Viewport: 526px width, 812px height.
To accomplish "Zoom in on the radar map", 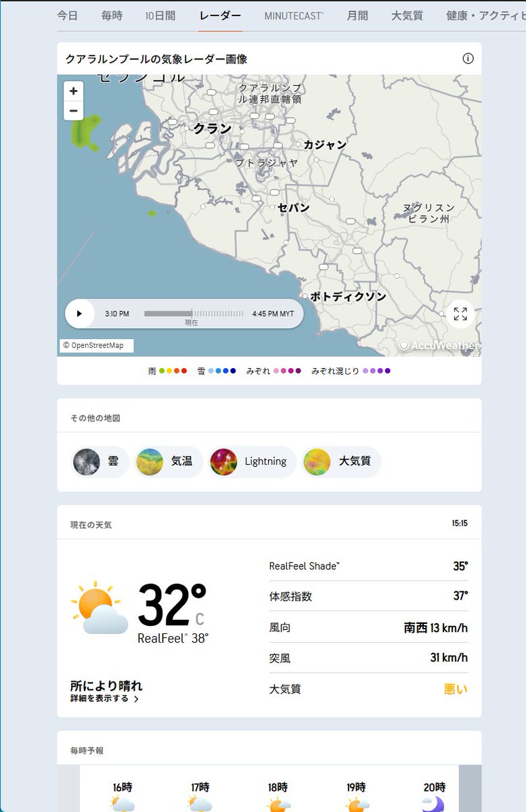I will pos(73,91).
